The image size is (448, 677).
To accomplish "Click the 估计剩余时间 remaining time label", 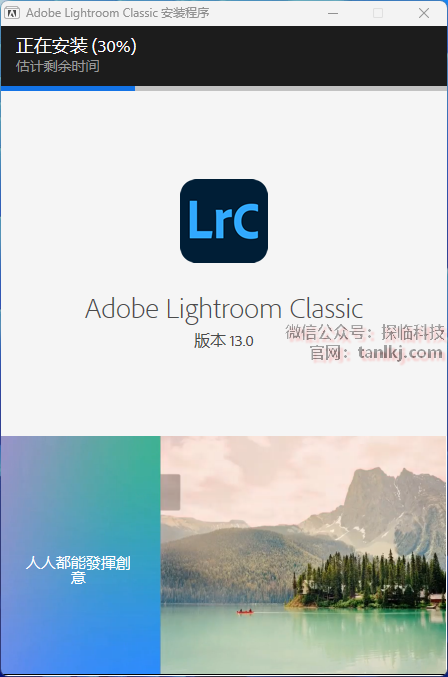I will coord(58,66).
